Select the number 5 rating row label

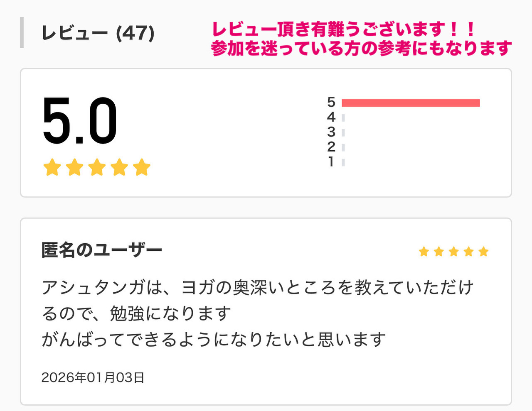pos(331,102)
